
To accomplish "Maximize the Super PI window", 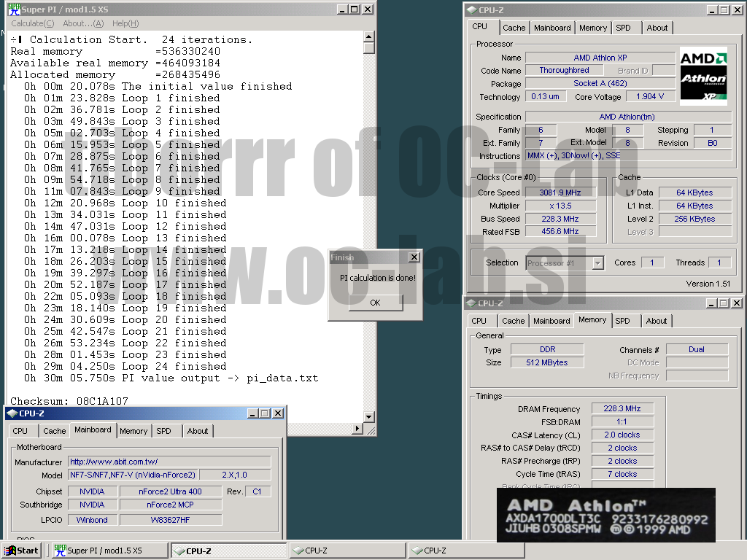I will tap(354, 9).
